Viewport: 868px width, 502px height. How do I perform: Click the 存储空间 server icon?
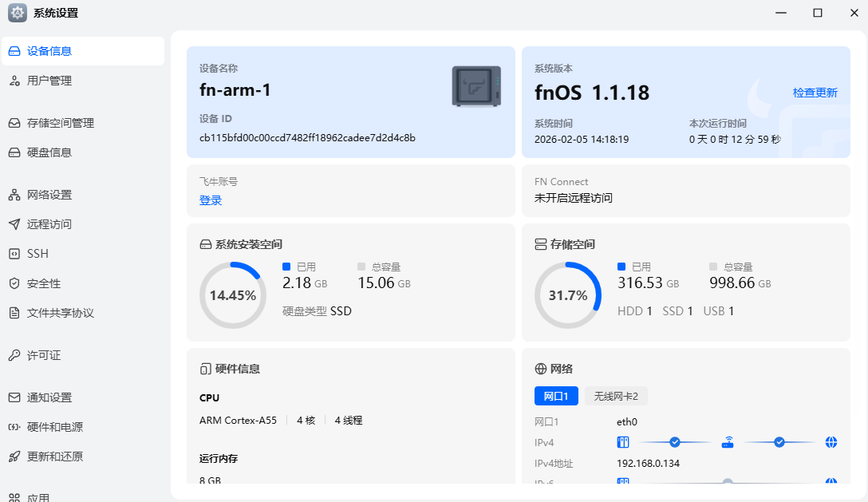pos(540,244)
